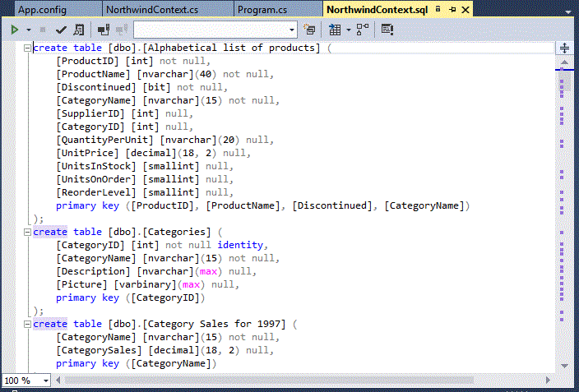The image size is (579, 392).
Task: Click the Connect to database icon
Action: 104,30
